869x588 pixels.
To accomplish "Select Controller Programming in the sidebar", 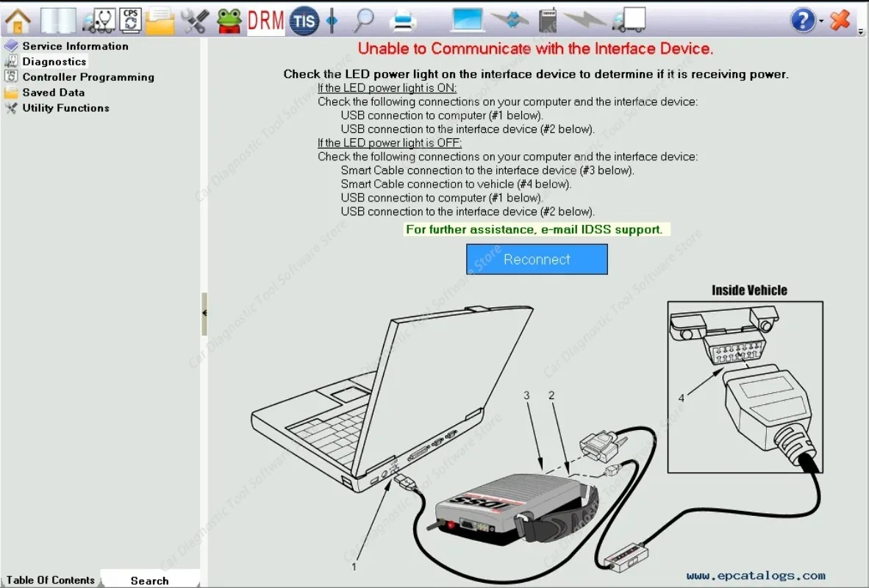I will pos(88,77).
